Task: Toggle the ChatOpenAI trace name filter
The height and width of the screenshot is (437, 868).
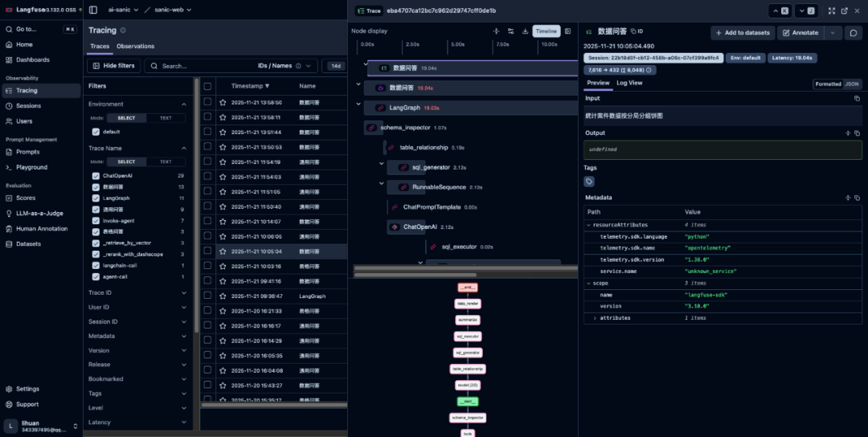Action: (x=96, y=175)
